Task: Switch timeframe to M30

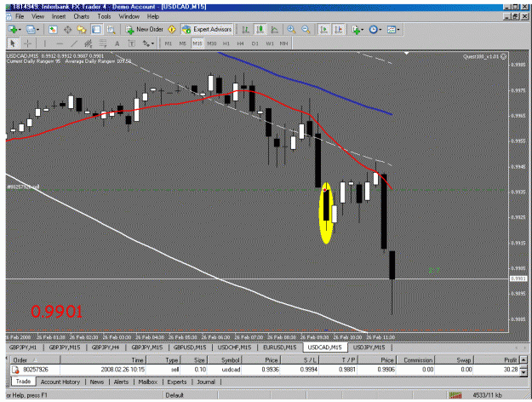Action: click(x=212, y=43)
